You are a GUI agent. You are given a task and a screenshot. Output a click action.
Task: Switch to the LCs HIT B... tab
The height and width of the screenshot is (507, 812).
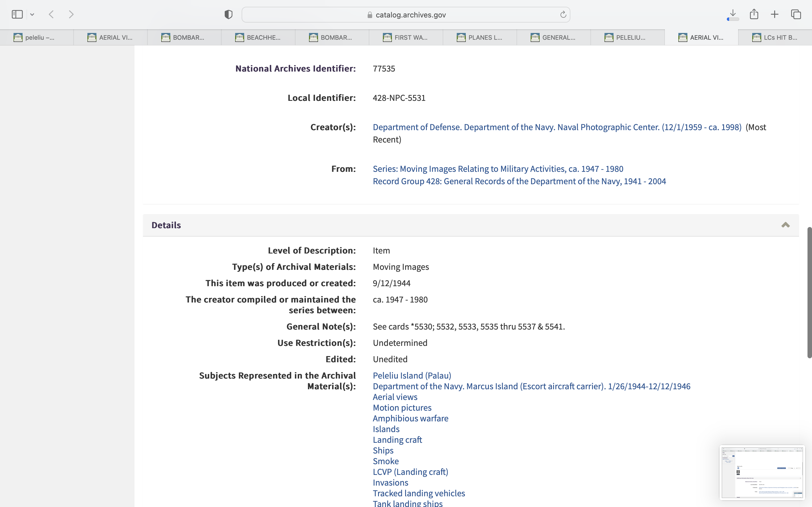click(775, 37)
